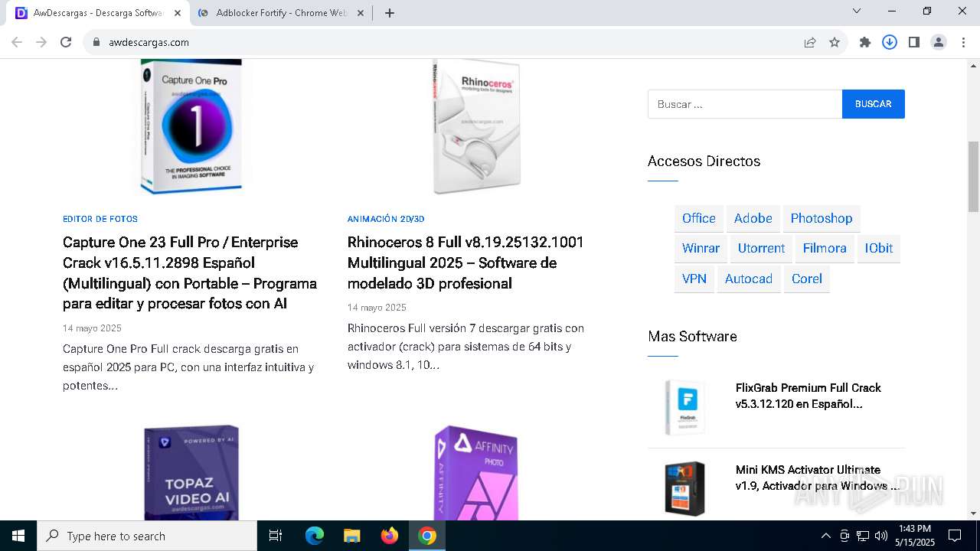Click the Topaz Video AI box thumbnail
Viewport: 980px width, 551px height.
(191, 472)
